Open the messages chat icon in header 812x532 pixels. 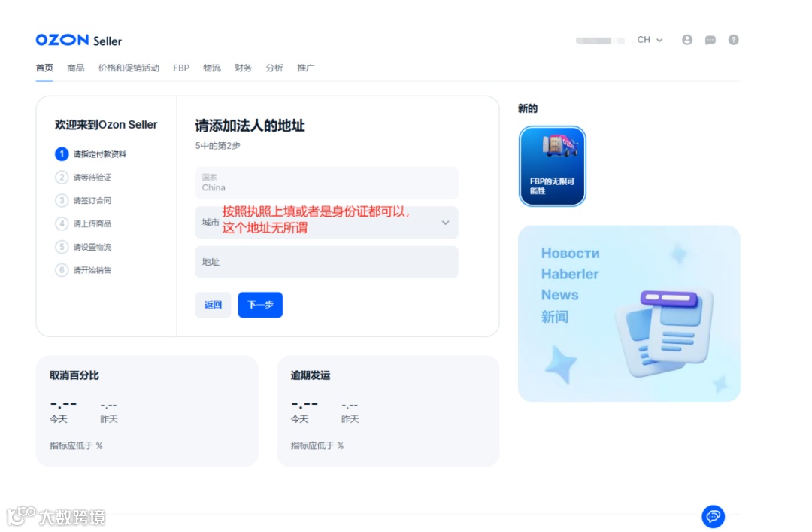(x=710, y=40)
